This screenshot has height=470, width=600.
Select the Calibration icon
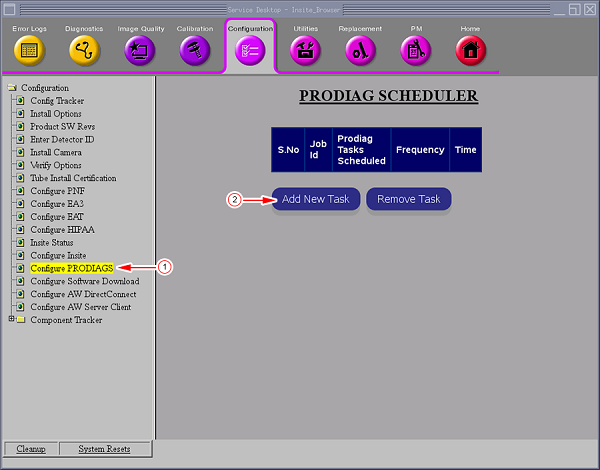coord(195,50)
